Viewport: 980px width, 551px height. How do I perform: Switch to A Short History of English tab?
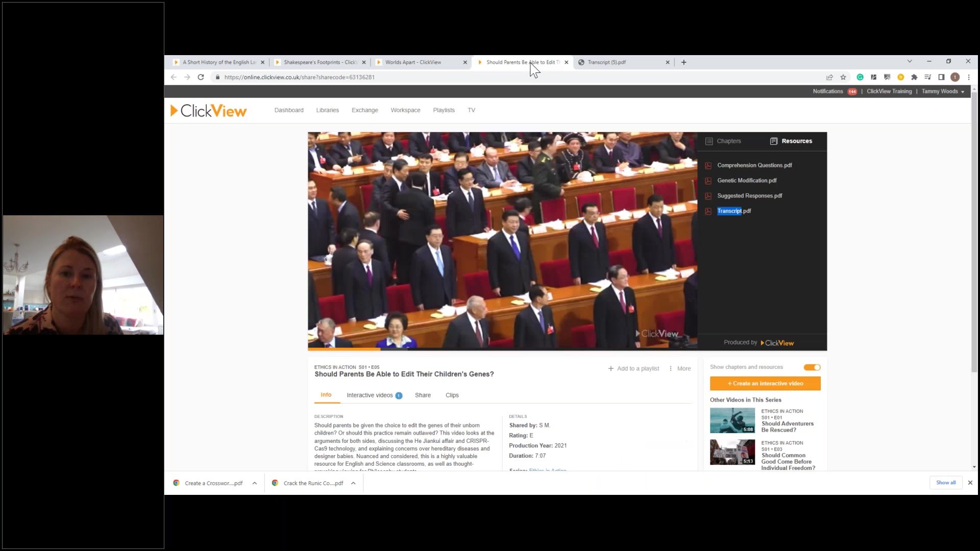click(x=219, y=62)
